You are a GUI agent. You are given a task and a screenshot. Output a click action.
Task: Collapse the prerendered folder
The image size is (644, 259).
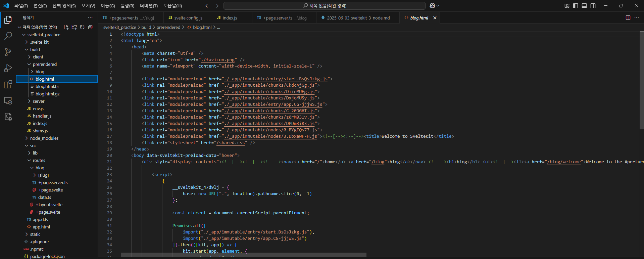click(29, 64)
